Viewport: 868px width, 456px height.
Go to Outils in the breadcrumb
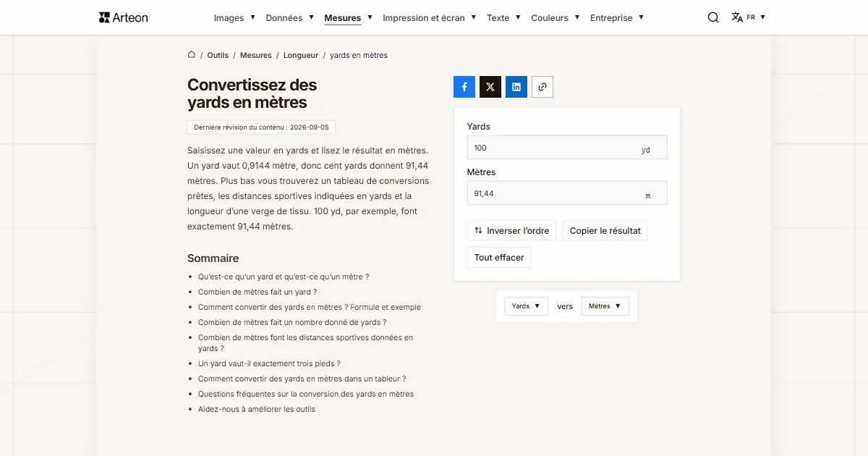coord(218,55)
